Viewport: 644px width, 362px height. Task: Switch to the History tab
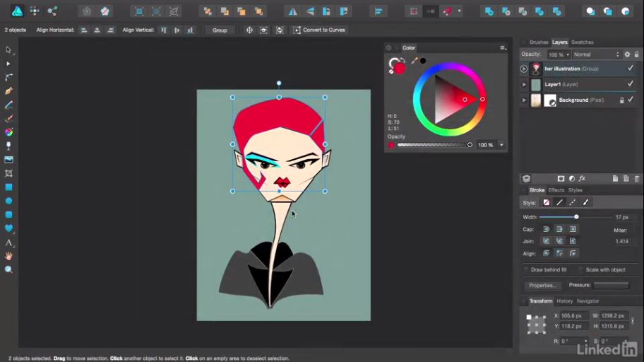(564, 301)
